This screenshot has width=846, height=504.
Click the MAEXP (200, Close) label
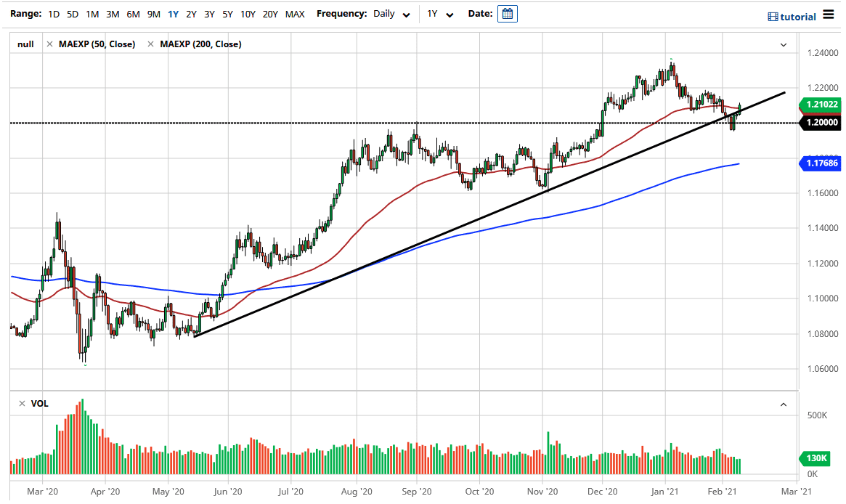[200, 44]
